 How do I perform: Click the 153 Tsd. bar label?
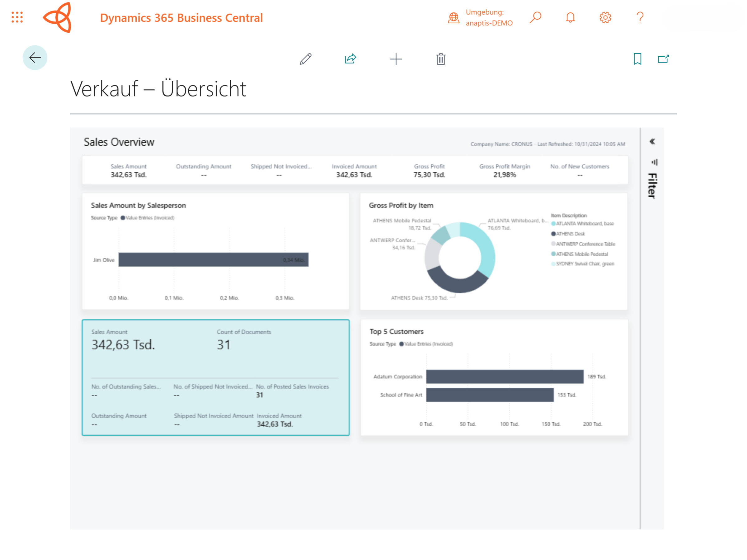pyautogui.click(x=567, y=394)
